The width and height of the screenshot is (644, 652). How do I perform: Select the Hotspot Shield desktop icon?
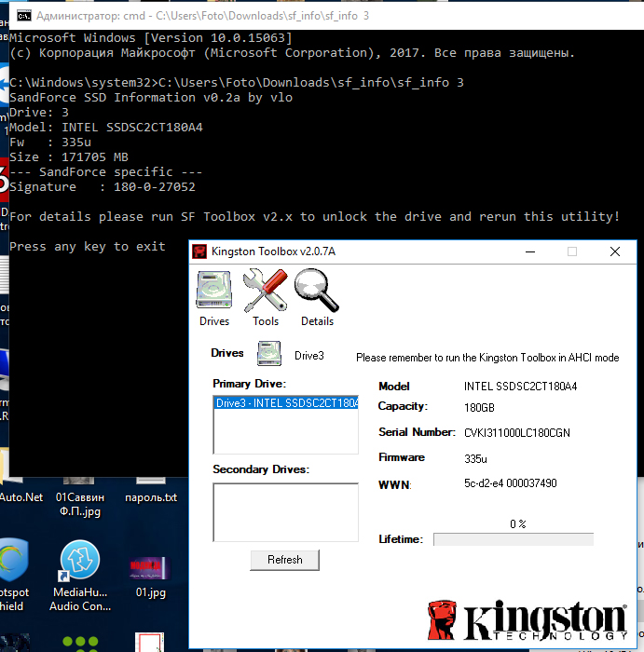click(12, 576)
